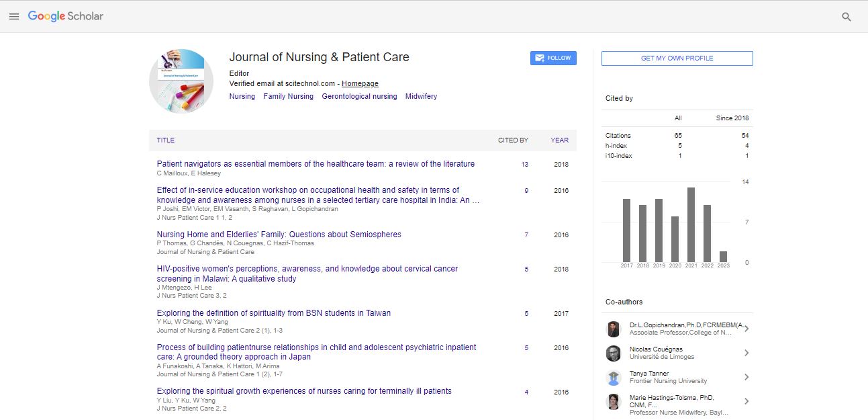Click authors line 'C Mailloux, E Halesey'
868x420 pixels.
189,173
